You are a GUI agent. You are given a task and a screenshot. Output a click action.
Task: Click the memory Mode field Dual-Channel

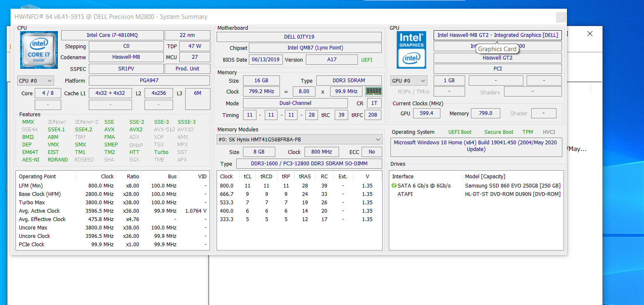[x=295, y=103]
